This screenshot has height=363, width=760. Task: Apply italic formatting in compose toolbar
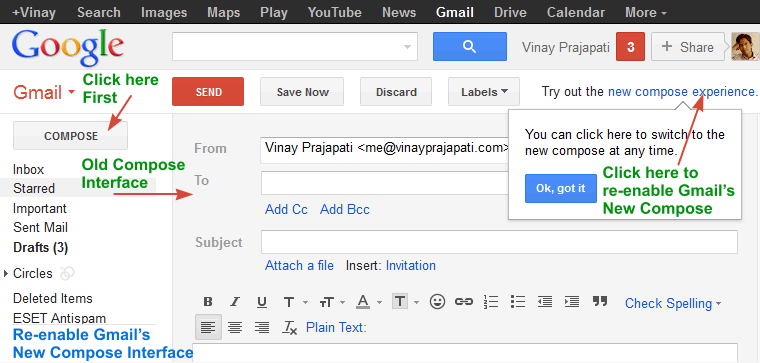(235, 302)
